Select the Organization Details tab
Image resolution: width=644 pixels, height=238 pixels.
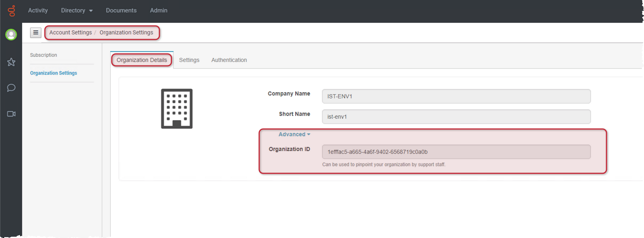[142, 60]
